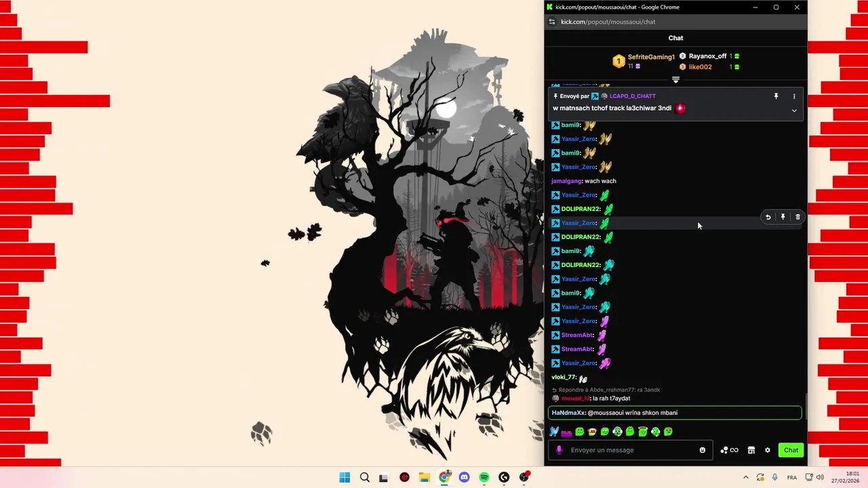The height and width of the screenshot is (488, 868).
Task: Click message text 'wach wach'
Action: [600, 181]
